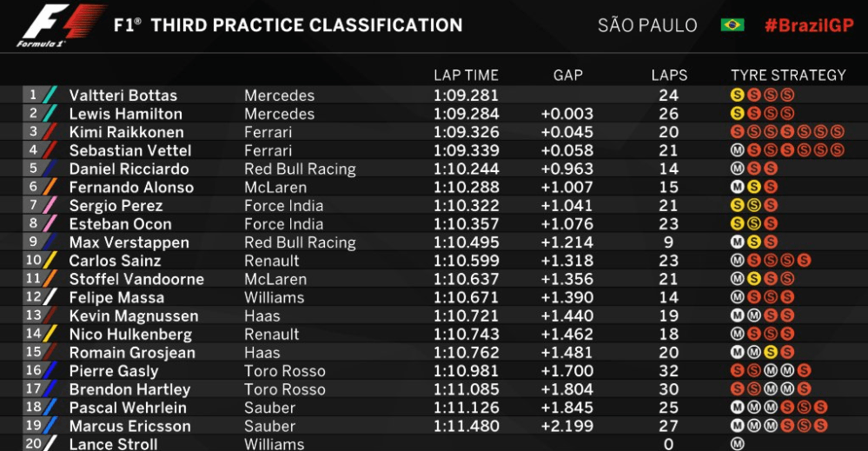Select the GAP column header
The height and width of the screenshot is (451, 868).
[x=568, y=76]
